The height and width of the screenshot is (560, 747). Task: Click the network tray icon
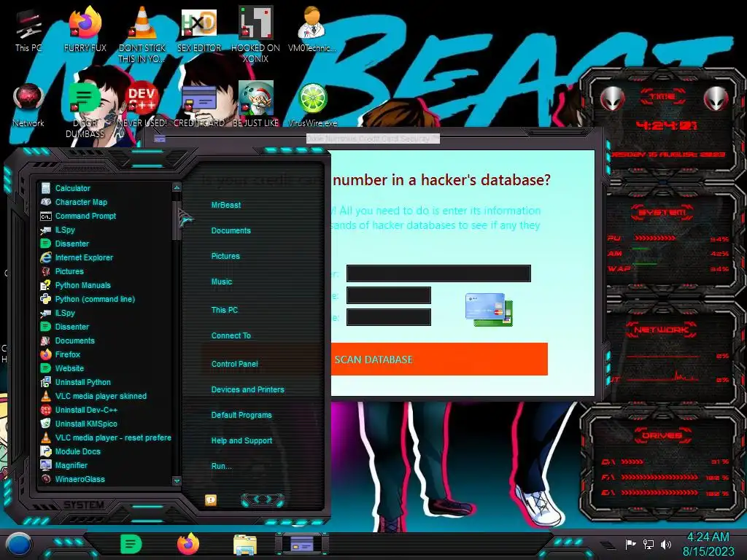click(x=649, y=544)
